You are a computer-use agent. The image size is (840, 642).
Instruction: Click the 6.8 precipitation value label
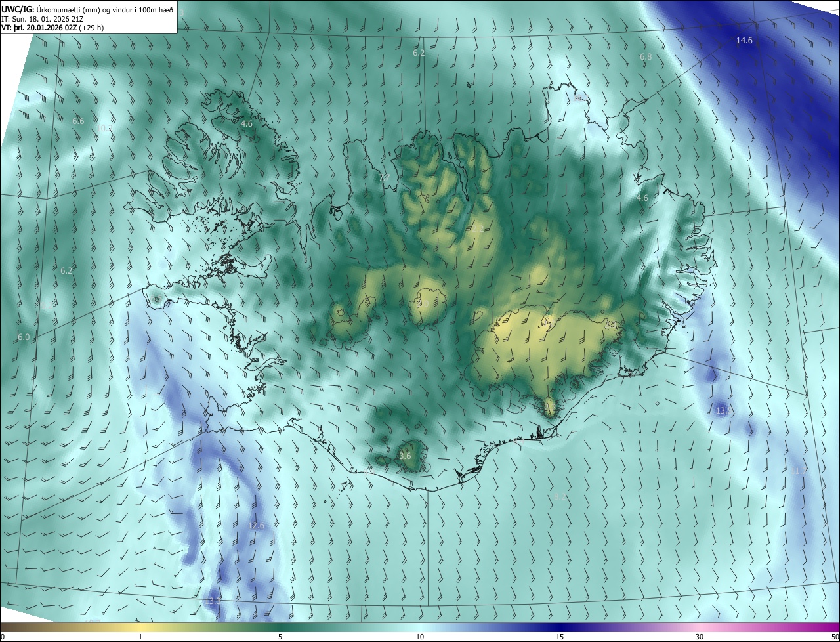pyautogui.click(x=646, y=57)
